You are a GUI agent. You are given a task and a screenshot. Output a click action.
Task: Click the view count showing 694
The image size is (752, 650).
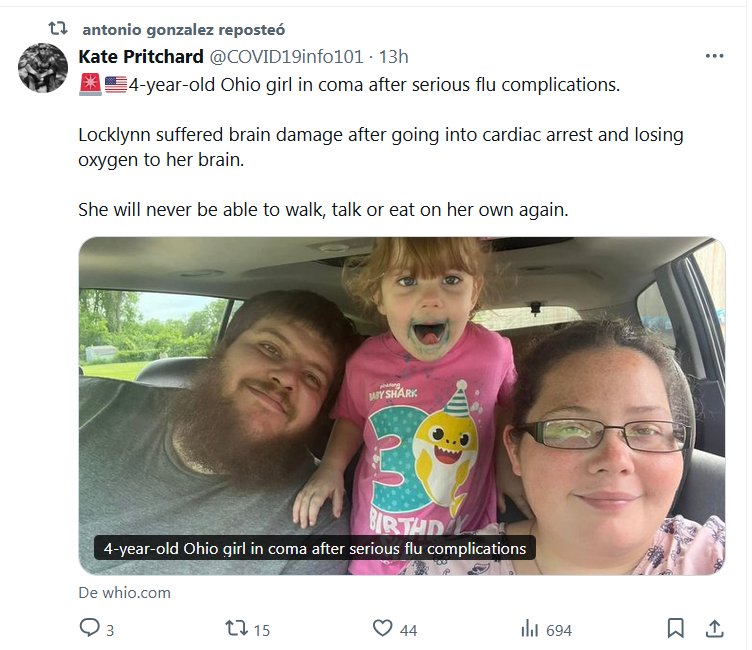click(559, 630)
